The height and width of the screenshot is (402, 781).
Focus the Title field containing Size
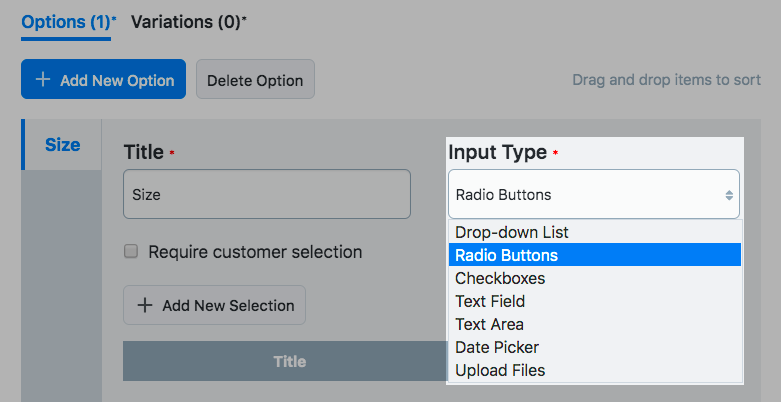pyautogui.click(x=266, y=195)
